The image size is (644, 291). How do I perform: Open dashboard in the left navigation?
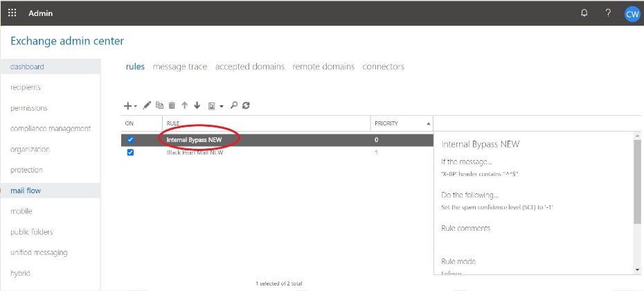[x=51, y=67]
